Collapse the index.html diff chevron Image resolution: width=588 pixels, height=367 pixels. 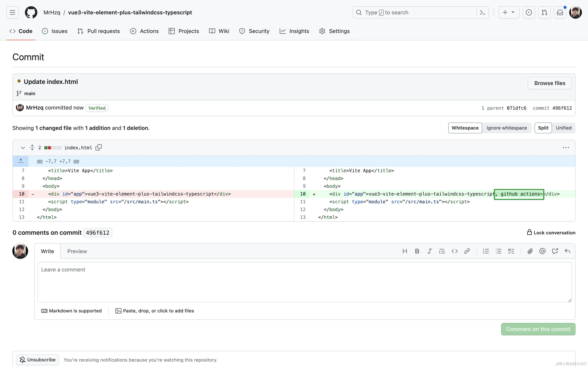pyautogui.click(x=23, y=148)
